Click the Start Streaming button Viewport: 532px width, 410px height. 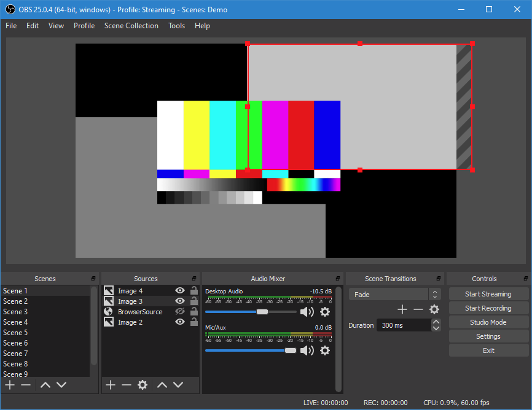488,293
